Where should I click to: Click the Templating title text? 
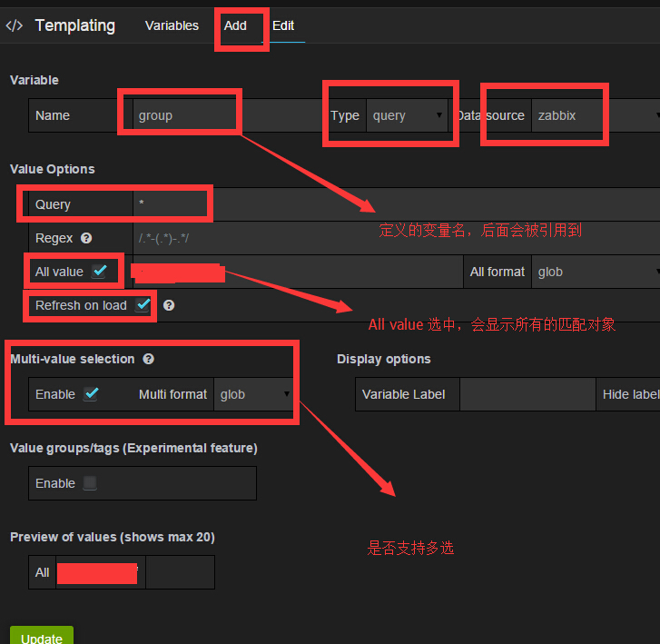pyautogui.click(x=75, y=25)
